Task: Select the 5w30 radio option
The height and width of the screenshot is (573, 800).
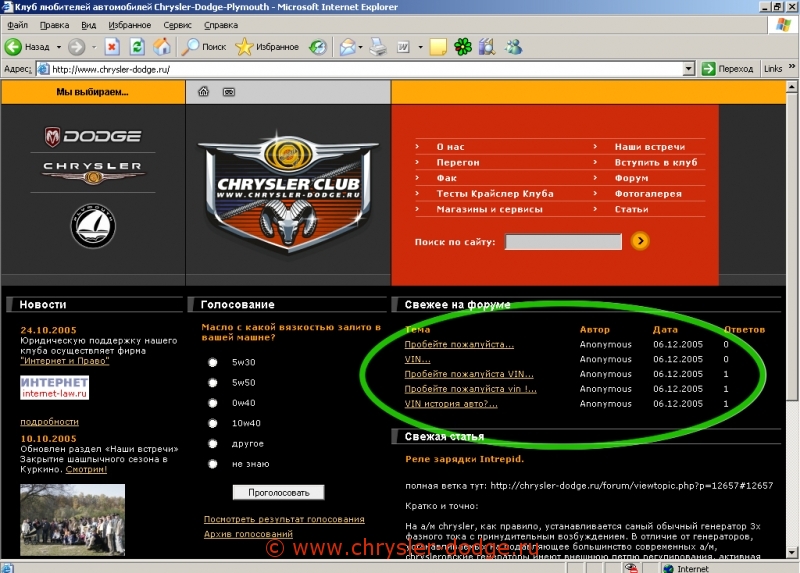Action: click(213, 362)
